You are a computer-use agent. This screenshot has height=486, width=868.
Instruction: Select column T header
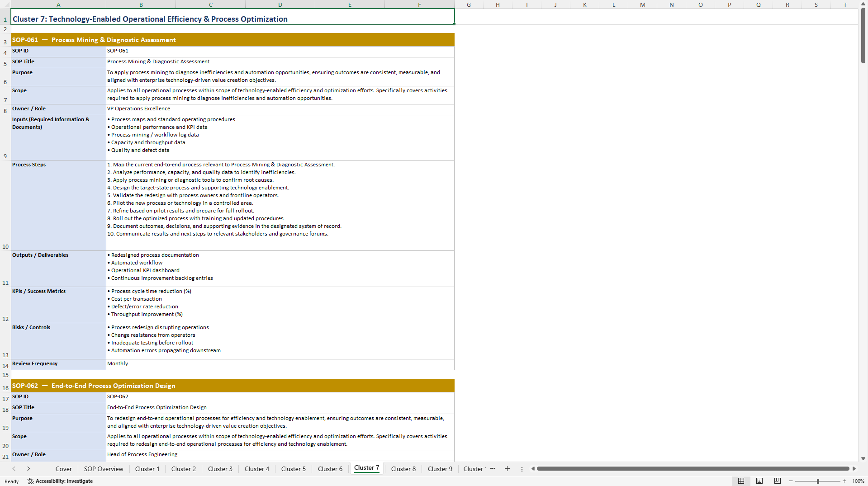pos(845,5)
